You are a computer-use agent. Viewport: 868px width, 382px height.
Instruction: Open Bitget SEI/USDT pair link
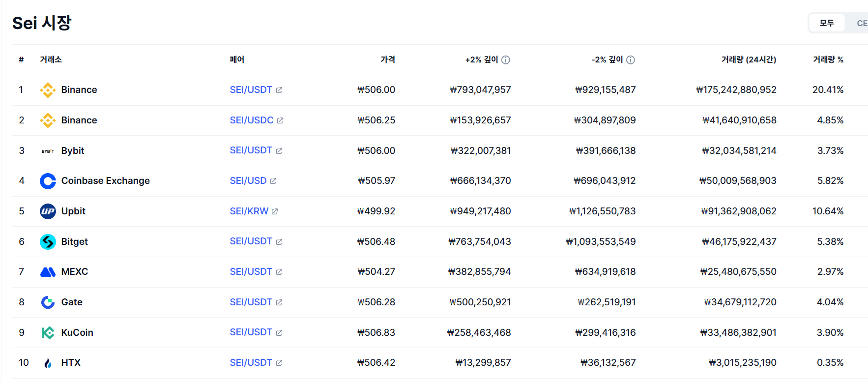coord(251,241)
